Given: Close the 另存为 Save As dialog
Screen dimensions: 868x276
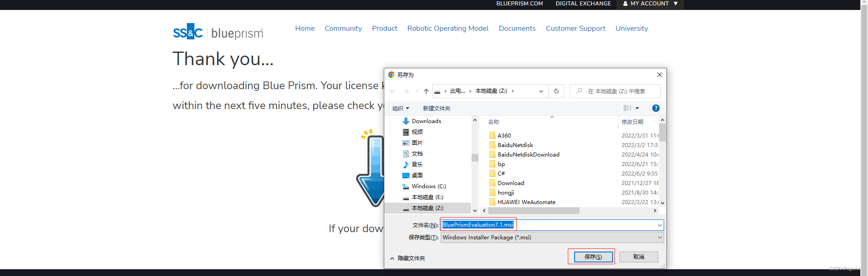Looking at the screenshot, I should (659, 75).
